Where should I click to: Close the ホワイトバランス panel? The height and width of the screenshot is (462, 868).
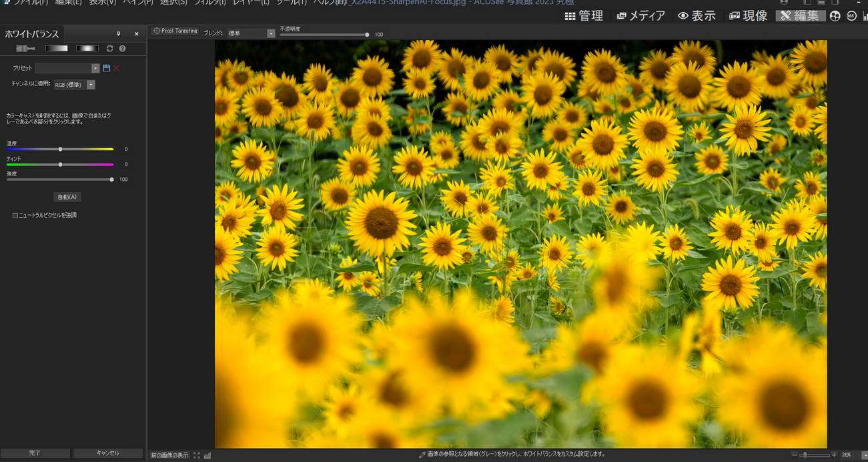click(137, 33)
